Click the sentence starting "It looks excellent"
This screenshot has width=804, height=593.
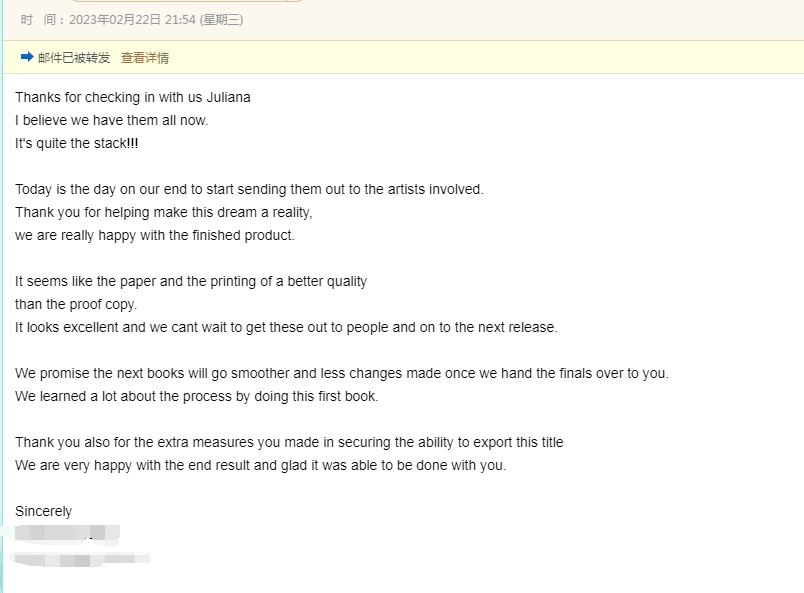pyautogui.click(x=286, y=328)
